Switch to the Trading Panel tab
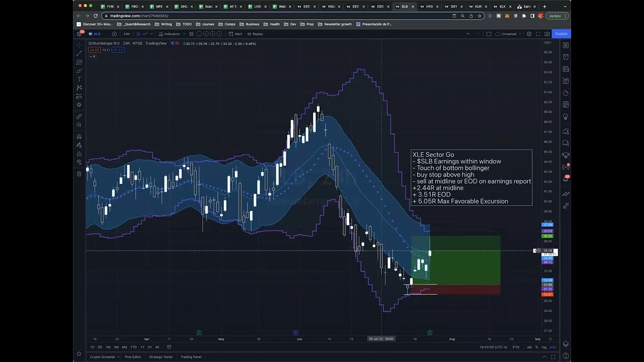 pyautogui.click(x=191, y=357)
